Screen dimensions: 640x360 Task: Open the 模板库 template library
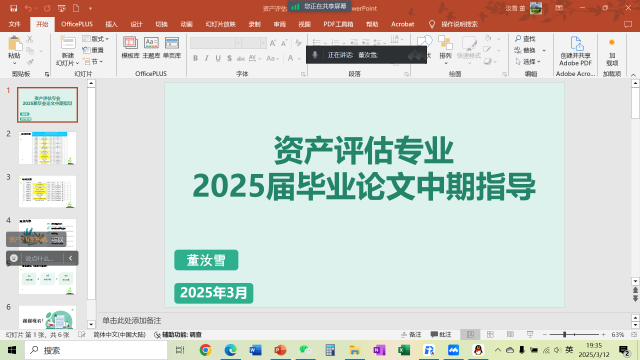click(x=130, y=47)
